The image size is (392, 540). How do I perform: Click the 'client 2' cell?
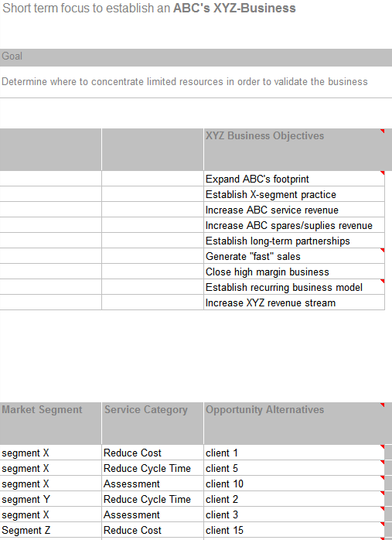[295, 499]
